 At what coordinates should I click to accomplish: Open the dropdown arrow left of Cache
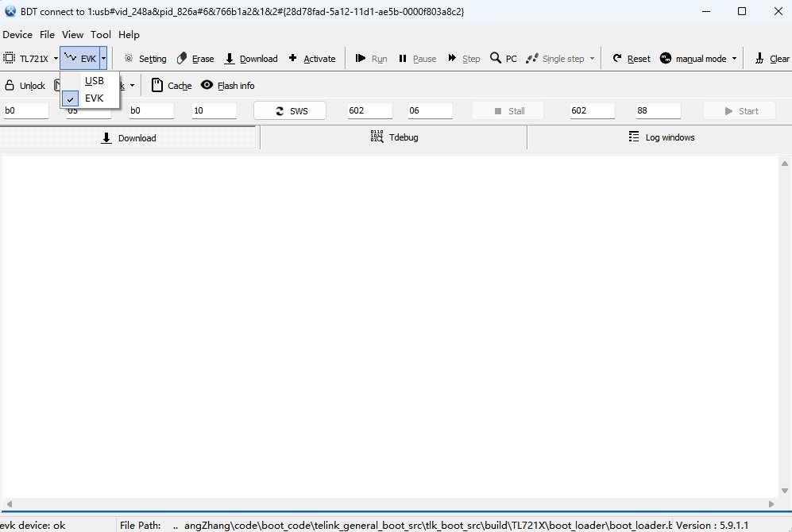tap(133, 86)
